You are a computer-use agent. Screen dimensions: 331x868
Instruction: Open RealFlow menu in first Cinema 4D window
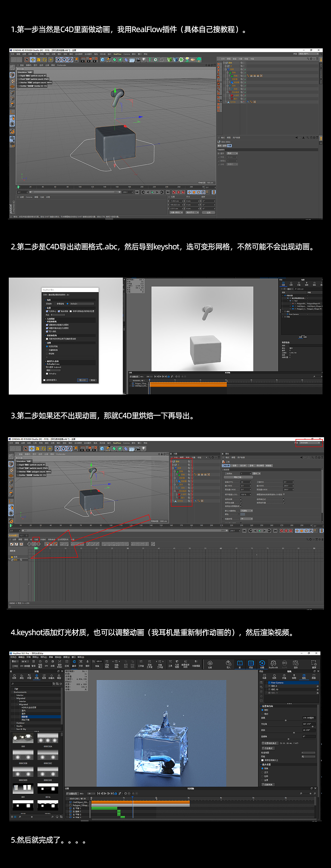(117, 54)
